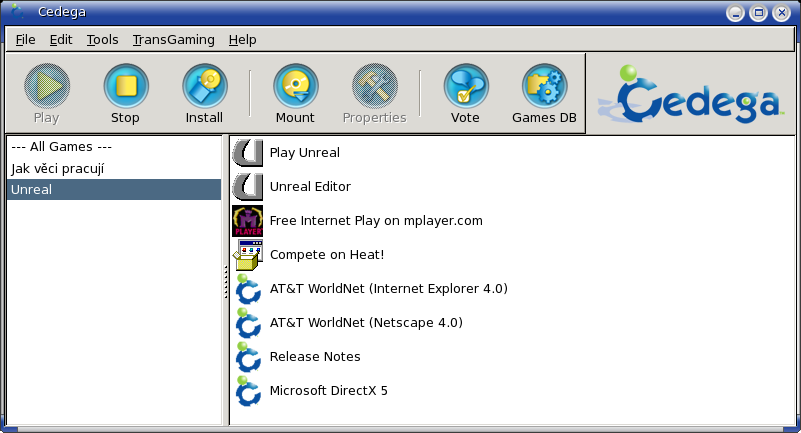Select 'Microsoft DirectX 5' entry text
Screen dimensions: 801x433
pos(328,391)
